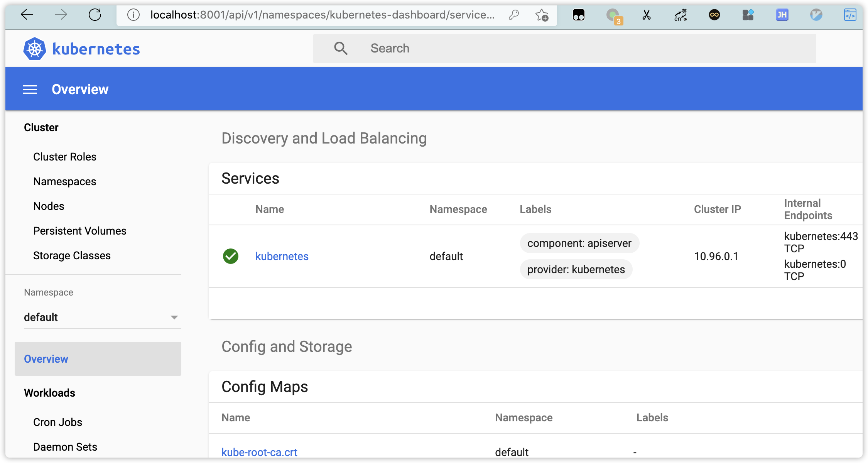868x463 pixels.
Task: Expand the default namespace dropdown
Action: [174, 317]
